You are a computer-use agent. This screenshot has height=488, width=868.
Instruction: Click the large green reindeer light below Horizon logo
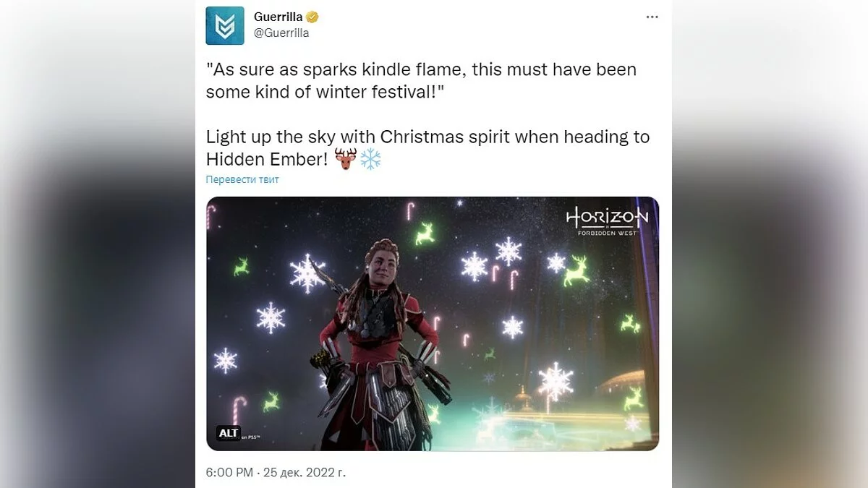pos(576,270)
